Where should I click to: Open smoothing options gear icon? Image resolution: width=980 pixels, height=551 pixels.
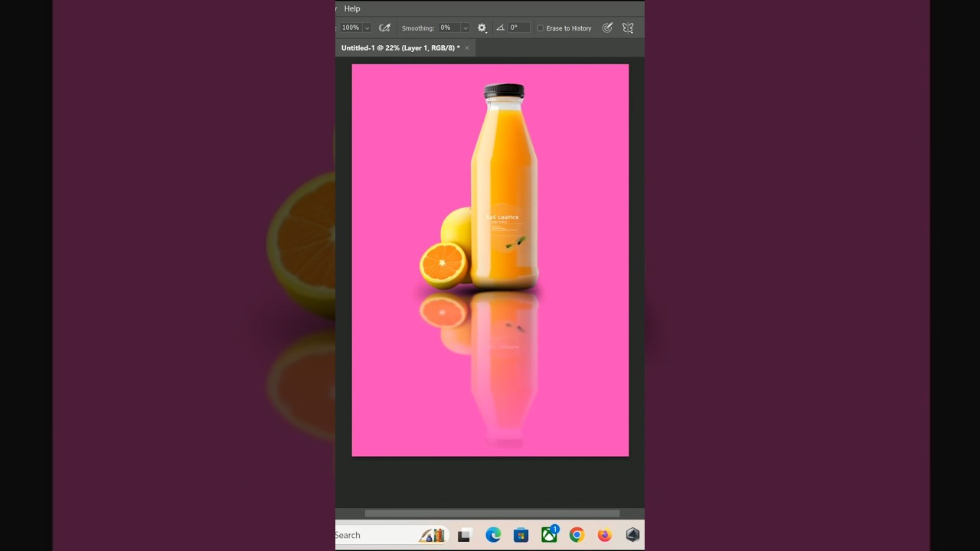coord(482,28)
